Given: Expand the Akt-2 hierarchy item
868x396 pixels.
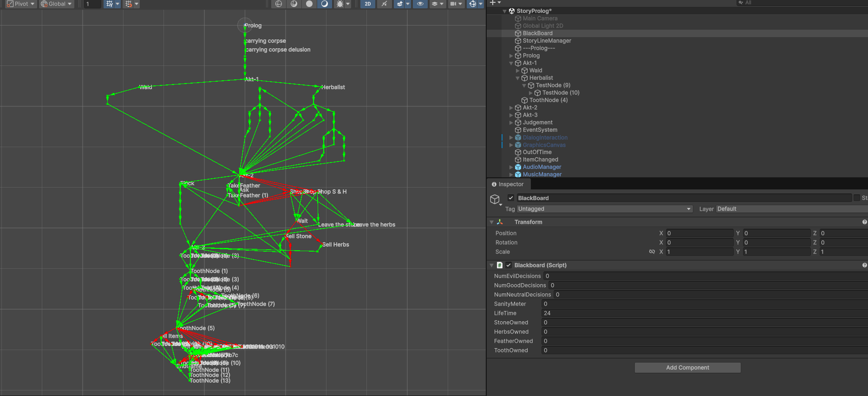Looking at the screenshot, I should [x=511, y=108].
